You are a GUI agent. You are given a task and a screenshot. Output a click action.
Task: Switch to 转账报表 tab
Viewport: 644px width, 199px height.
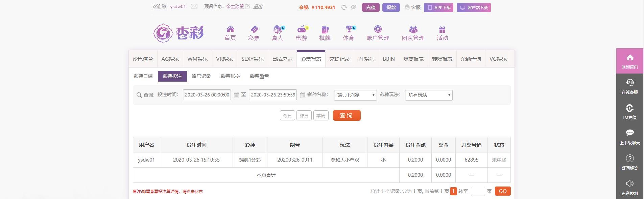click(x=442, y=59)
